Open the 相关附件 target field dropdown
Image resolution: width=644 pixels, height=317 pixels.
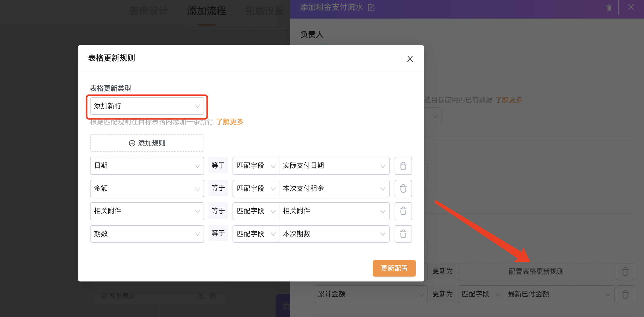coord(147,211)
